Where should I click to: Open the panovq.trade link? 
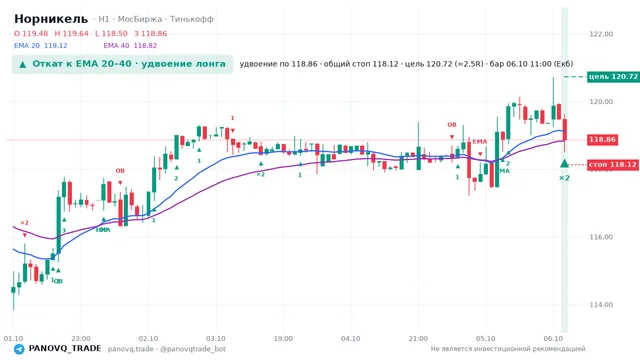coord(131,349)
